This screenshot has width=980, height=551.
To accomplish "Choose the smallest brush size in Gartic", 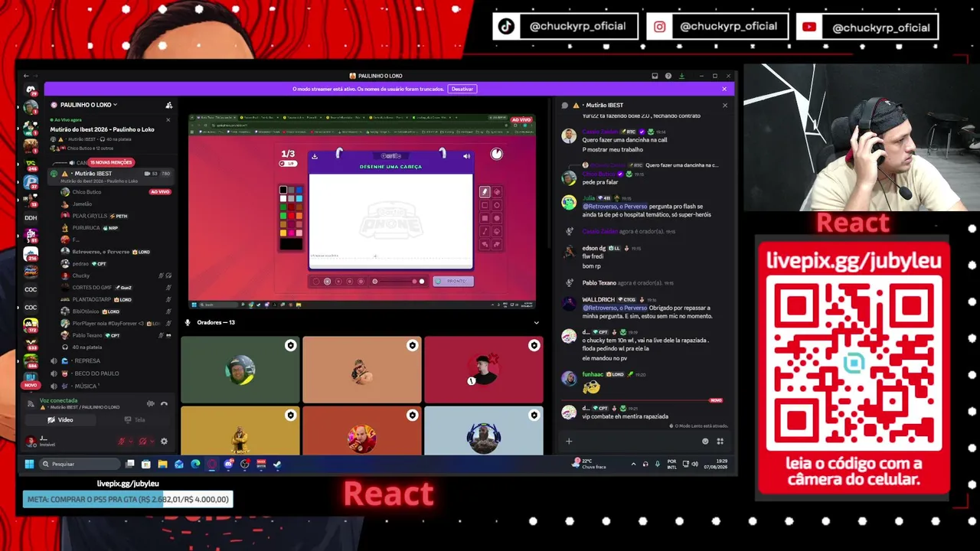I will pos(317,281).
